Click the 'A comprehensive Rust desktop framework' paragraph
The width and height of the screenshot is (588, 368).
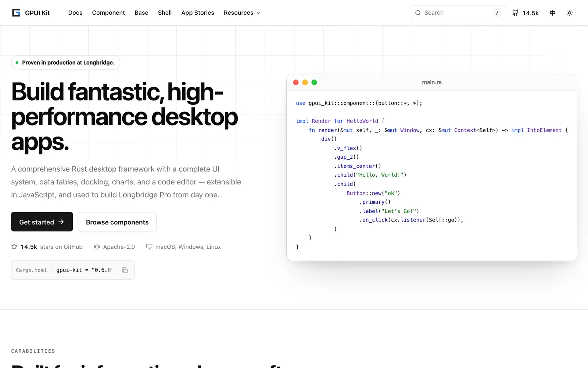126,182
